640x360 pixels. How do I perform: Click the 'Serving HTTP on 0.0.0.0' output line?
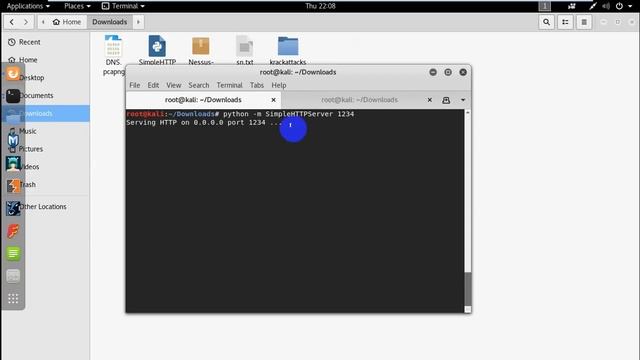[x=204, y=122]
